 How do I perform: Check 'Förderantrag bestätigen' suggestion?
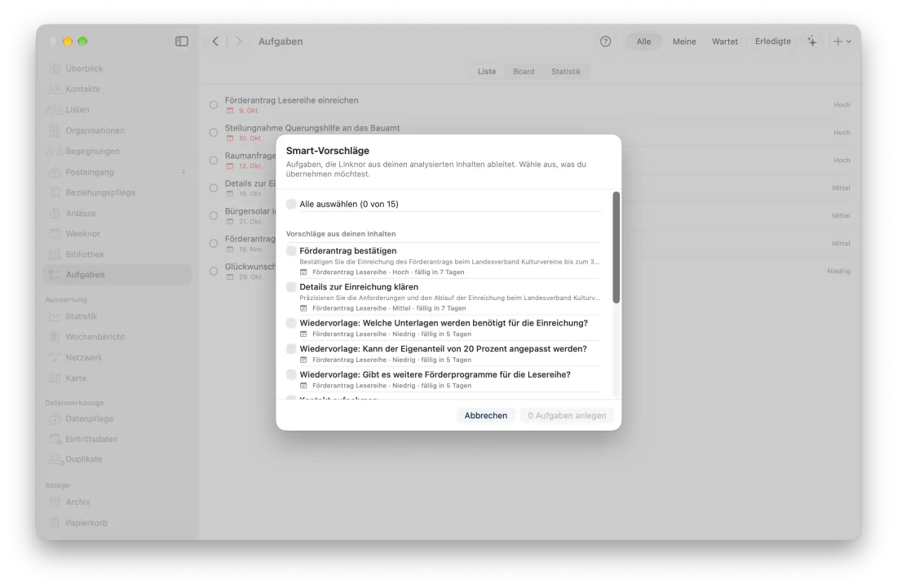(x=291, y=251)
